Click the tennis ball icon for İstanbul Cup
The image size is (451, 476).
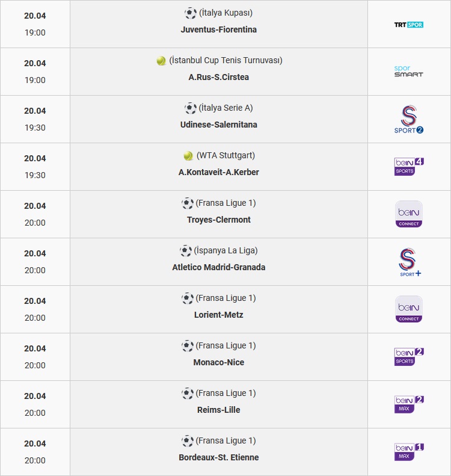point(161,61)
